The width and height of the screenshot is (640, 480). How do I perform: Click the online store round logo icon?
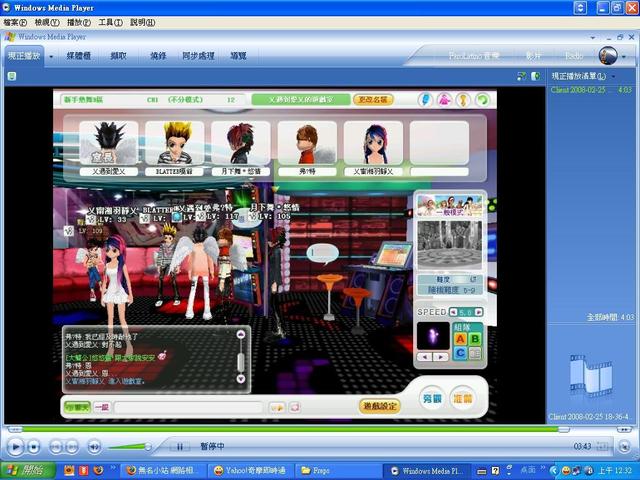tap(608, 56)
